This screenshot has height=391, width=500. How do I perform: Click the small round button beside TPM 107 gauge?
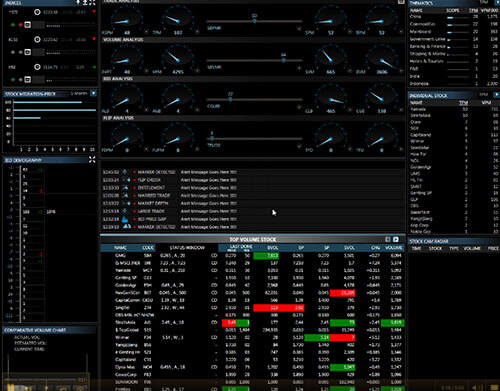[197, 32]
